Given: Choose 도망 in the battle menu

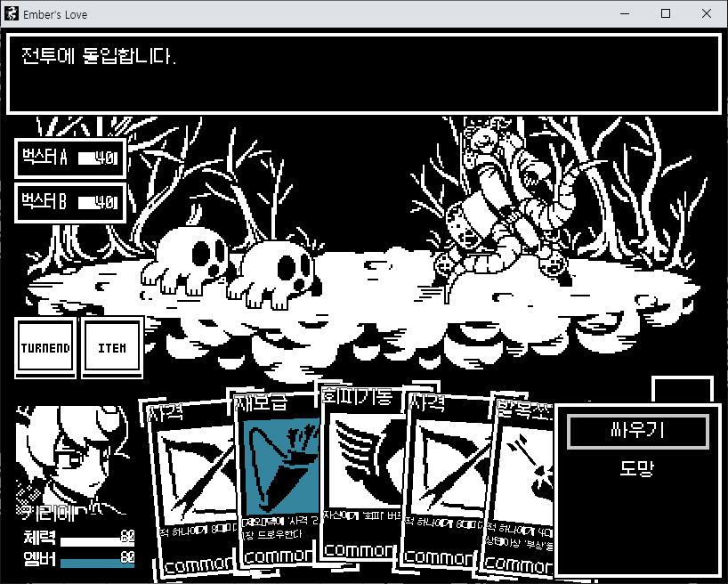Looking at the screenshot, I should [x=638, y=468].
